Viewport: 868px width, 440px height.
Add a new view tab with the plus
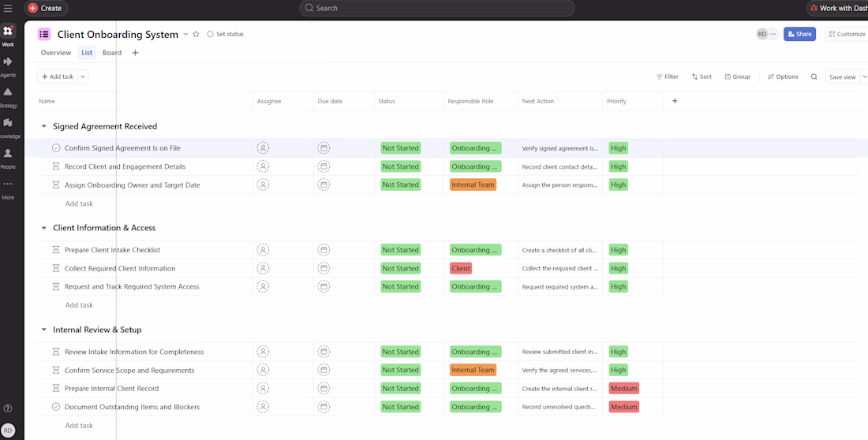pyautogui.click(x=135, y=53)
